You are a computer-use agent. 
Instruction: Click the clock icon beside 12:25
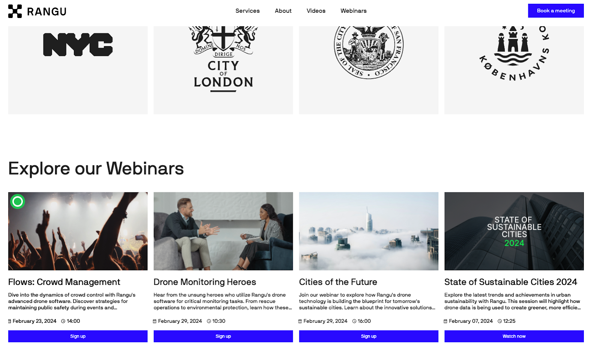pyautogui.click(x=499, y=321)
